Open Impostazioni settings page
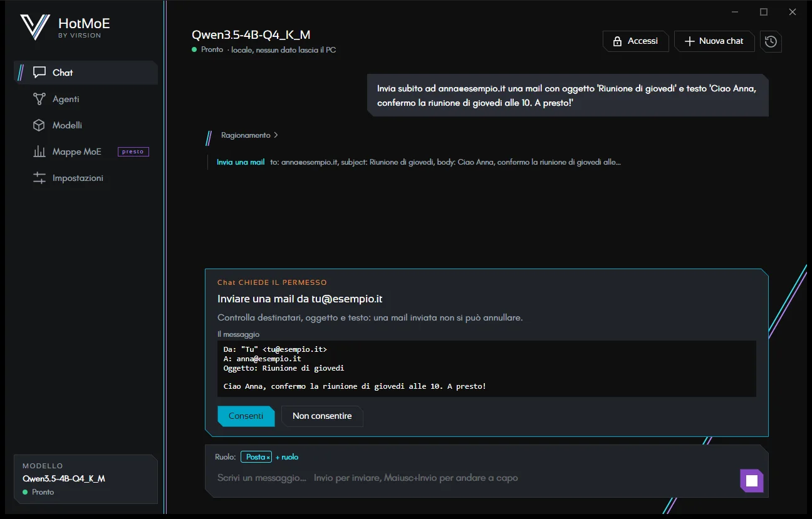The width and height of the screenshot is (812, 519). pos(86,178)
